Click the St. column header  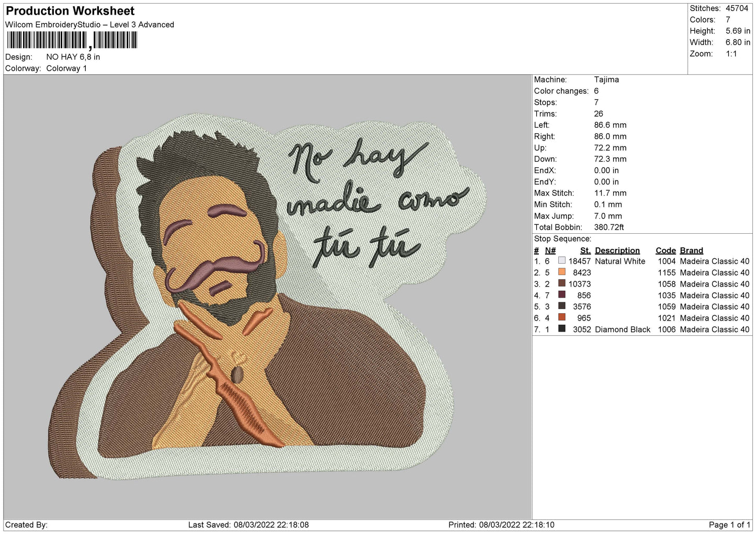point(585,251)
